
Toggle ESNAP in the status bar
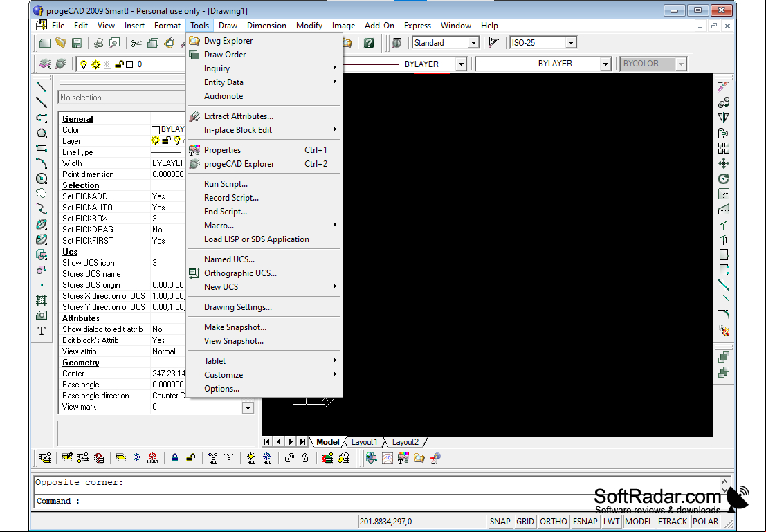[585, 521]
